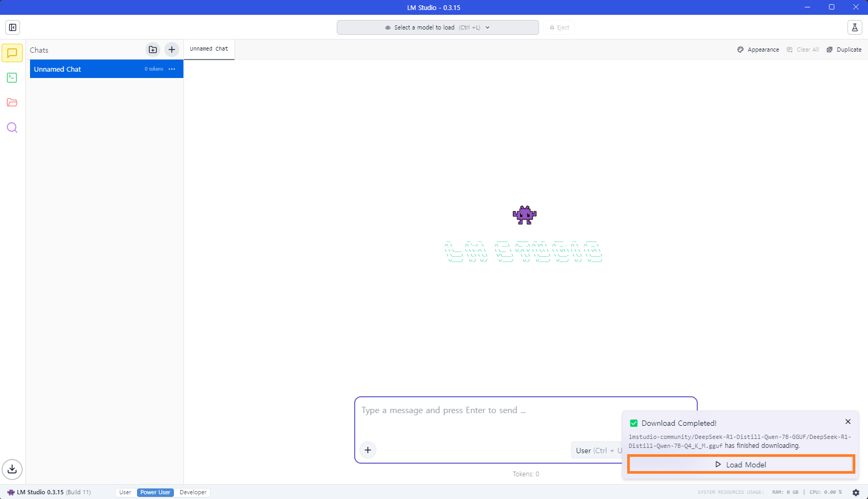Open the Downloads icon in sidebar
868x499 pixels.
point(12,469)
